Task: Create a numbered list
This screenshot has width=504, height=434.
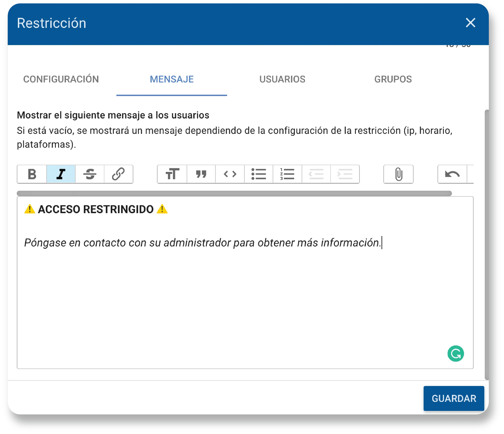Action: 287,174
